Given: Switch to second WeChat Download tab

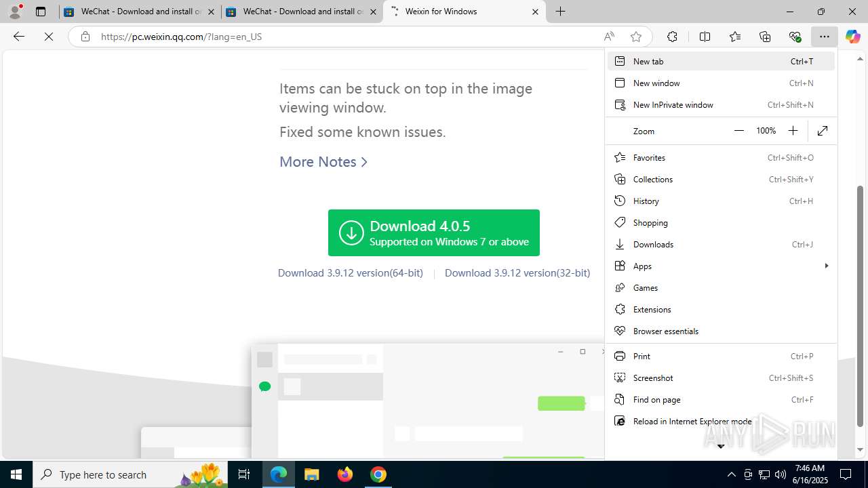Looking at the screenshot, I should [x=302, y=12].
